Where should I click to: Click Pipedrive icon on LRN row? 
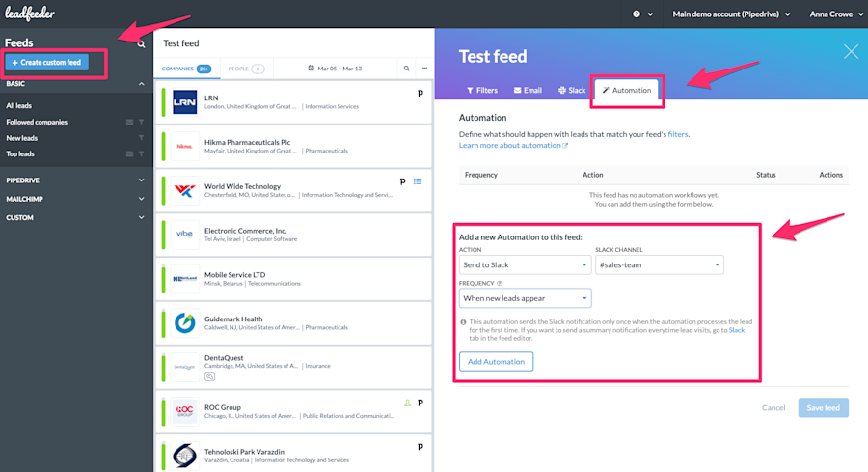(420, 93)
